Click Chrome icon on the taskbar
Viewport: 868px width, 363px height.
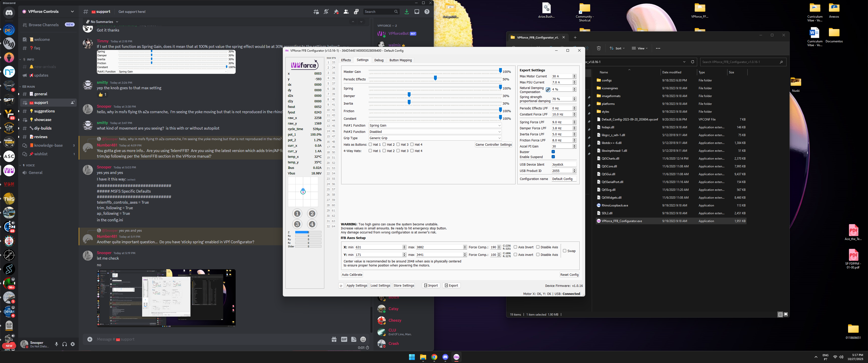[434, 357]
